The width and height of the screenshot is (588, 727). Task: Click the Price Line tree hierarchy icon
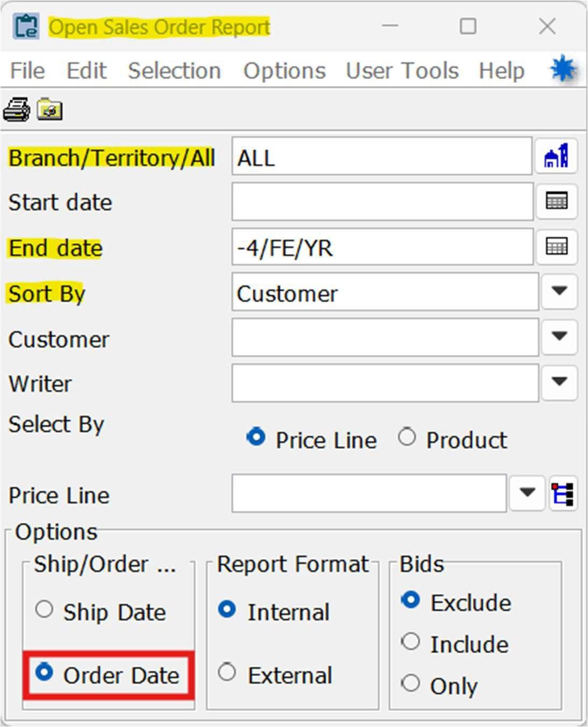click(563, 493)
